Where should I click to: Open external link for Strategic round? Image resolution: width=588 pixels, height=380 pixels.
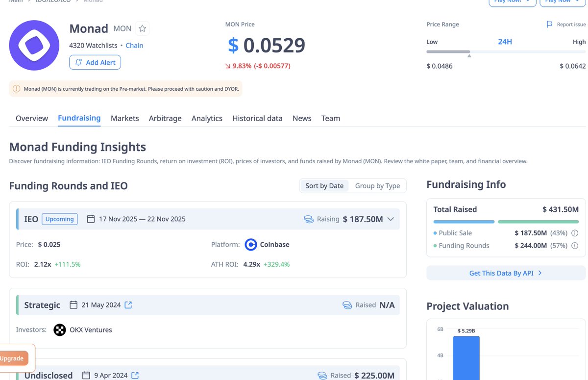click(x=128, y=305)
